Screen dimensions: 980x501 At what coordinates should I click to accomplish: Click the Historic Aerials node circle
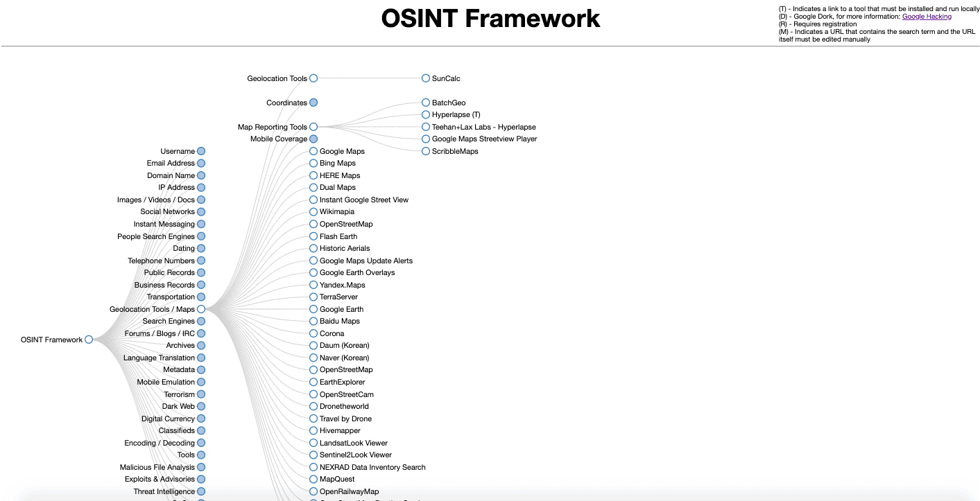[313, 248]
